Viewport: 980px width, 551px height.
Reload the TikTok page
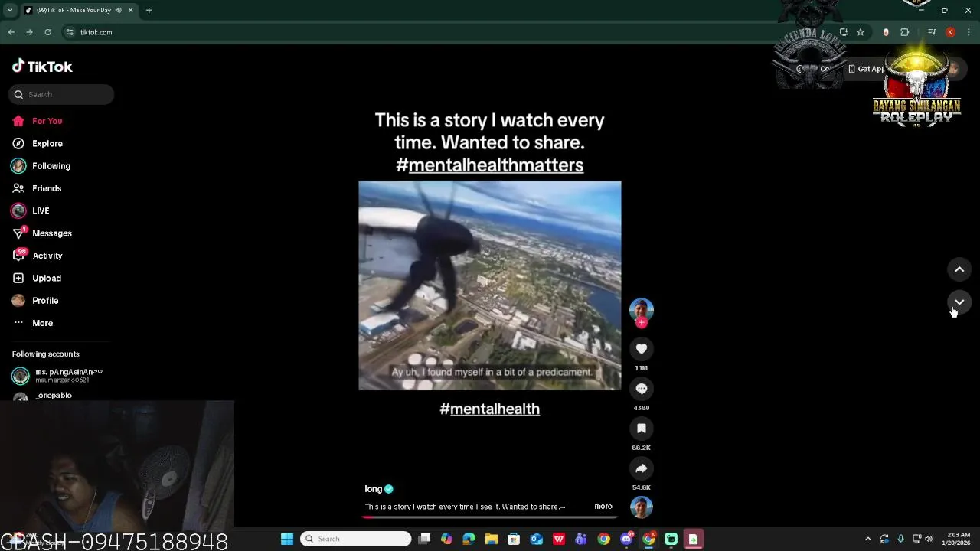tap(47, 32)
